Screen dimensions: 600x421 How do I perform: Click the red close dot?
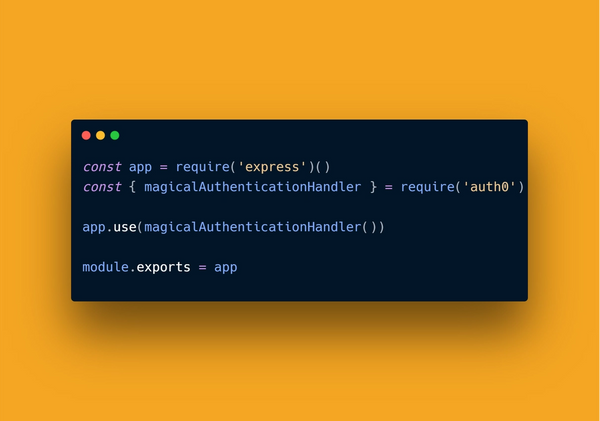[x=86, y=135]
